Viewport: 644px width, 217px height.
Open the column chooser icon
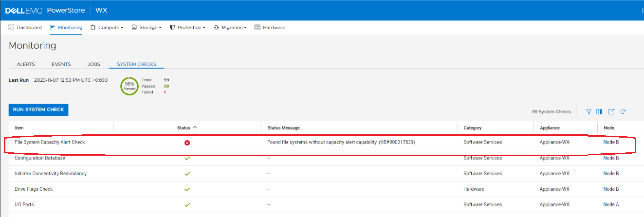pyautogui.click(x=599, y=111)
